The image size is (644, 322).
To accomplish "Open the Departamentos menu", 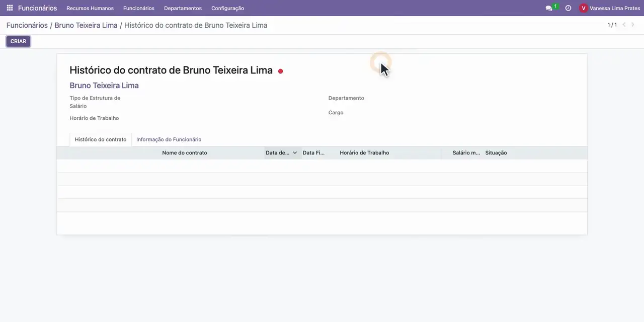I will (183, 8).
